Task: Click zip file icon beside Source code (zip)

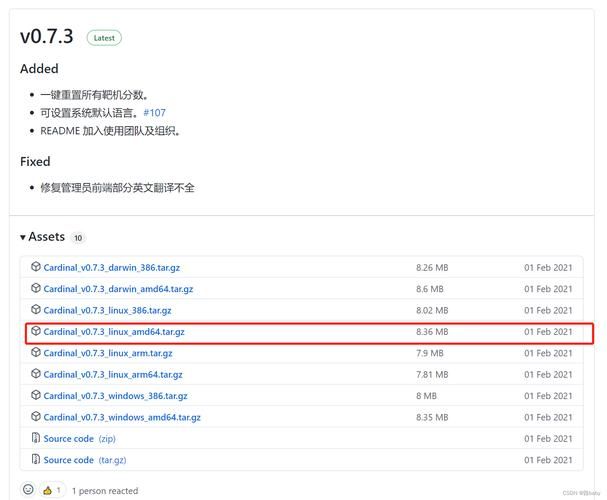Action: pos(36,438)
